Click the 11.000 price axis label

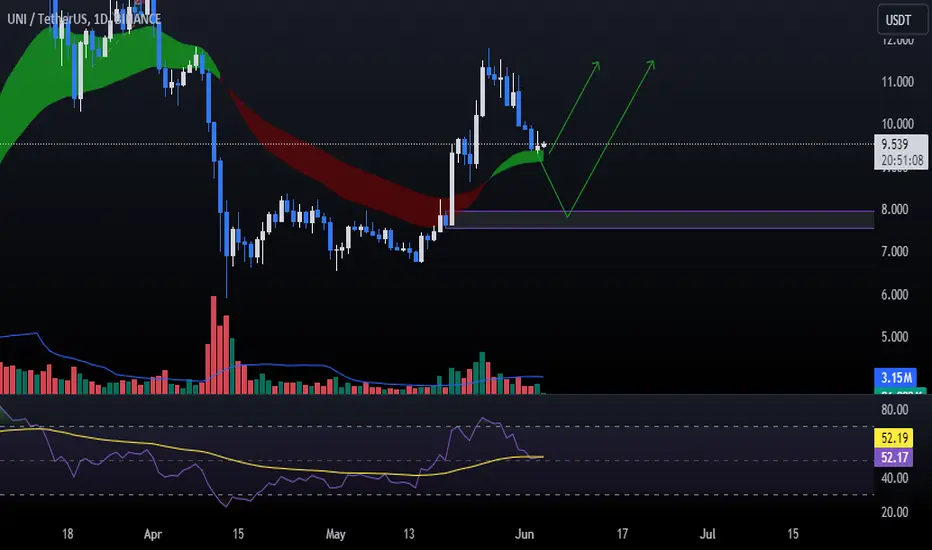[x=897, y=81]
